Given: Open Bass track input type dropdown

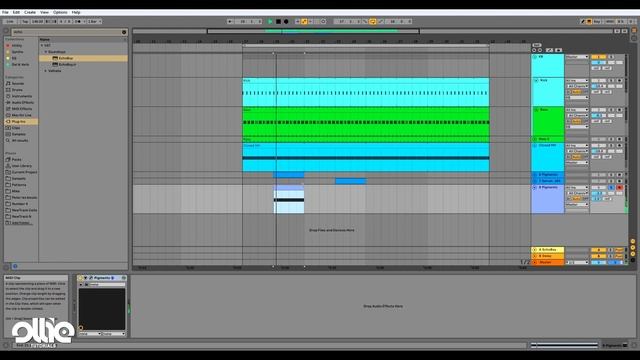Looking at the screenshot, I should click(577, 110).
